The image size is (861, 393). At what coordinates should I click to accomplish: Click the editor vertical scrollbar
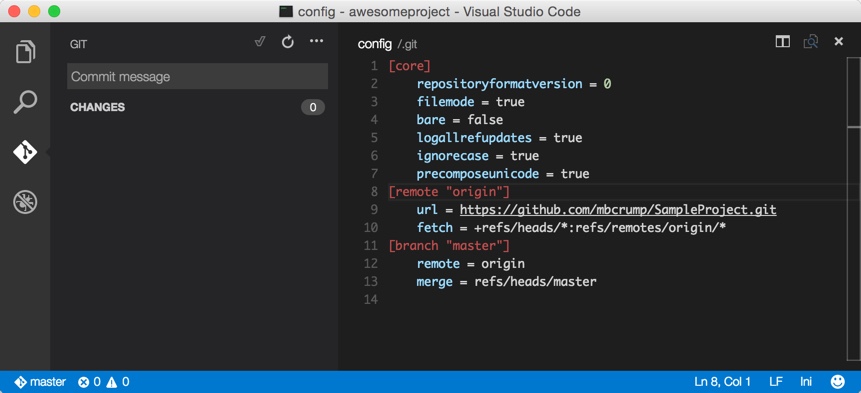click(854, 209)
